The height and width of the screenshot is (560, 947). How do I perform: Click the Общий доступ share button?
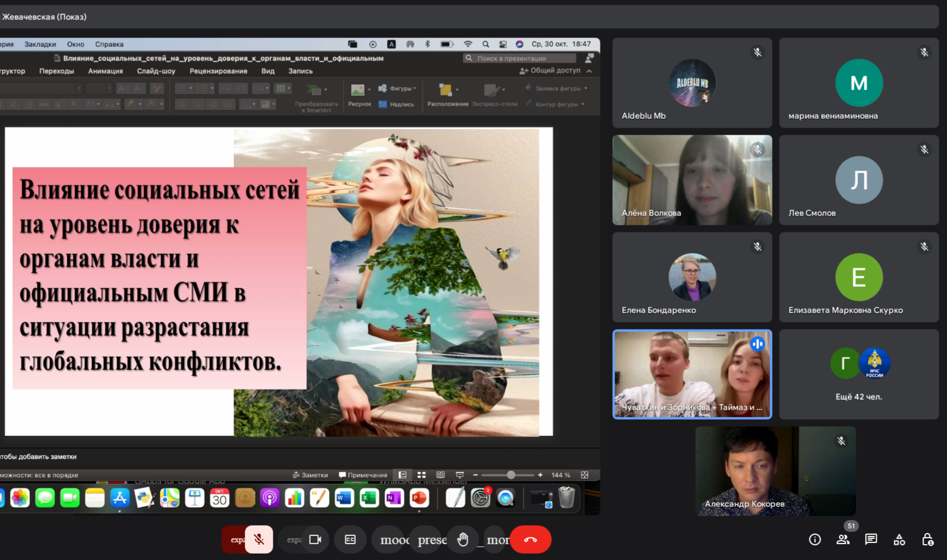550,70
